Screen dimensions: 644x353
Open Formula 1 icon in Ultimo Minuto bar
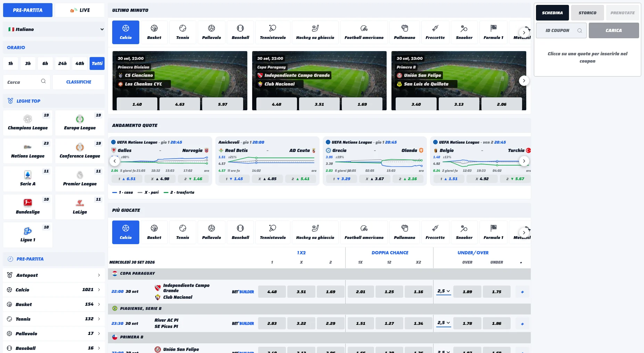[493, 32]
